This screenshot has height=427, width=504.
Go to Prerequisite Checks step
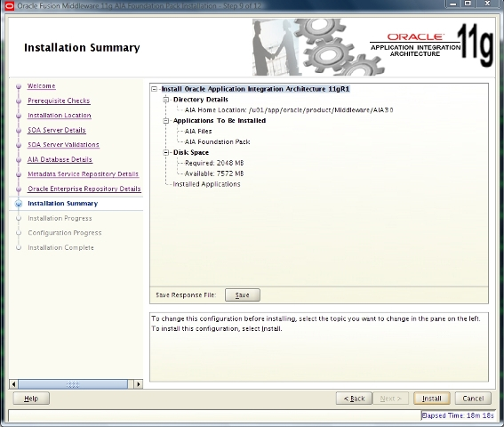click(x=59, y=101)
